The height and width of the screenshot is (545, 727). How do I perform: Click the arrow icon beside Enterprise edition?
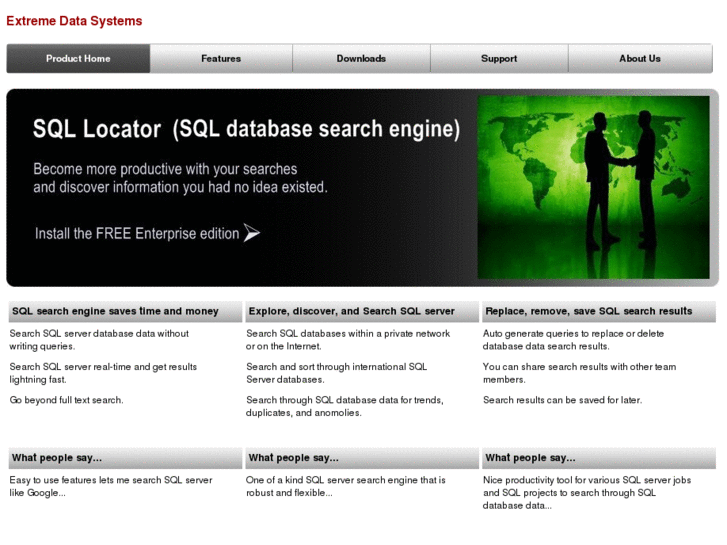click(x=252, y=233)
